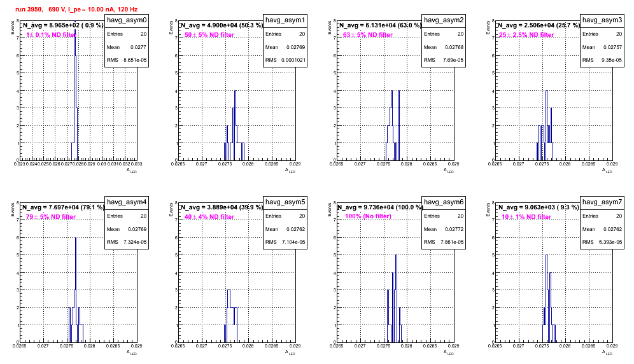Click the A_LED axis title under havg_asym0 plot
The image size is (634, 364).
tap(132, 171)
